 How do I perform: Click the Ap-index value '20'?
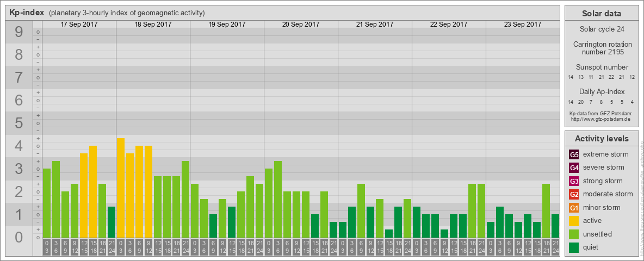(581, 102)
